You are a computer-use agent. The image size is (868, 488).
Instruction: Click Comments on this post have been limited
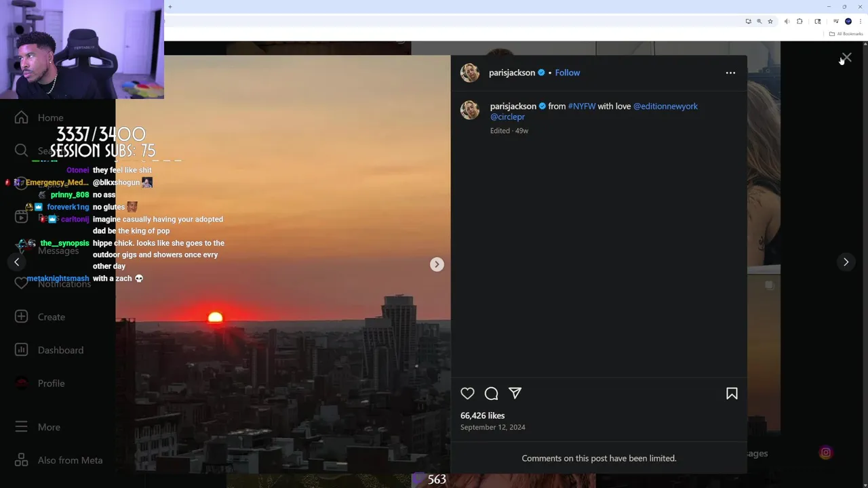coord(599,458)
